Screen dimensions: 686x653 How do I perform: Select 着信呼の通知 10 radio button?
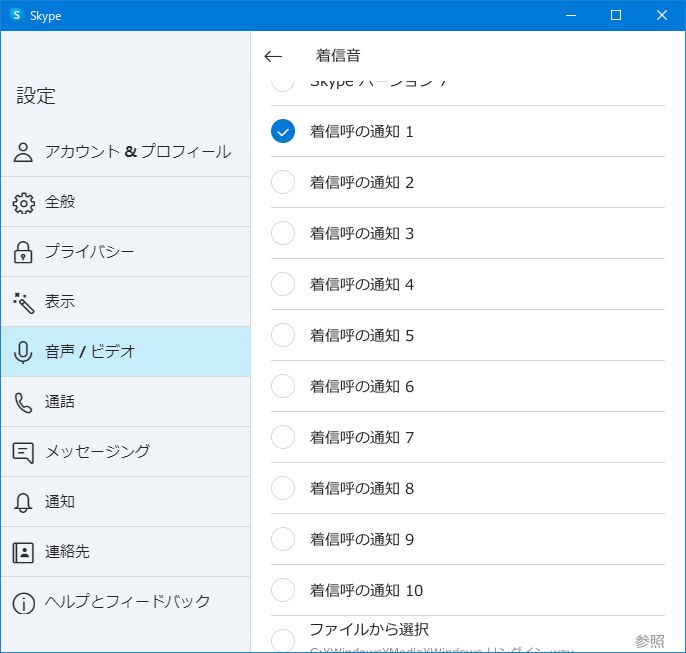[x=283, y=590]
